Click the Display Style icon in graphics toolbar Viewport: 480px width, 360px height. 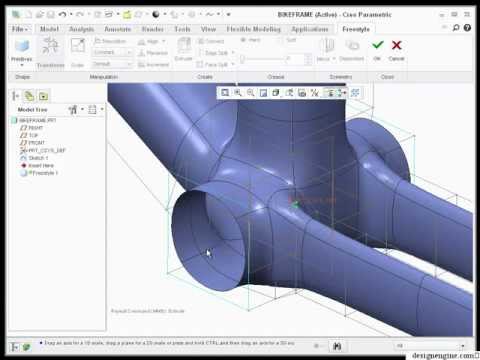(276, 93)
